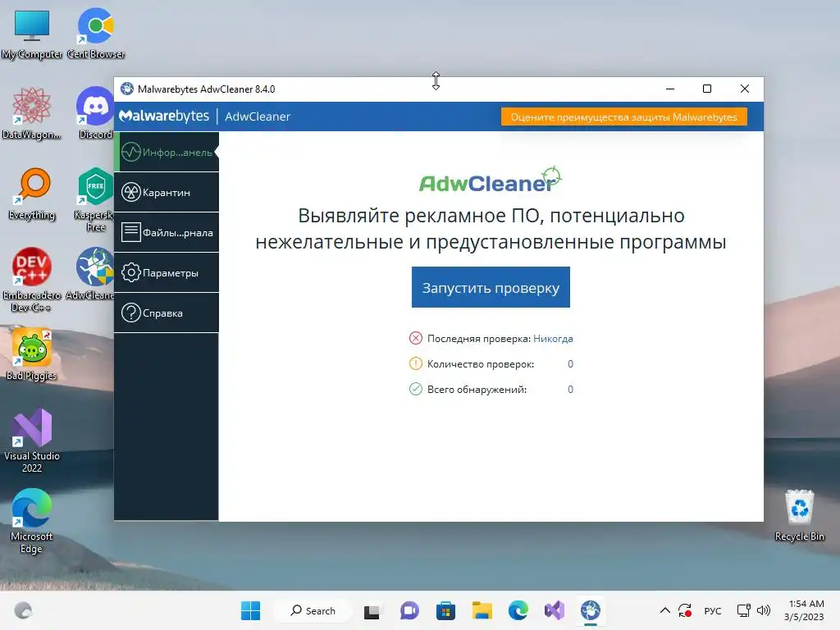The height and width of the screenshot is (630, 840).
Task: Select the Cent Browser desktop shortcut
Action: [96, 33]
